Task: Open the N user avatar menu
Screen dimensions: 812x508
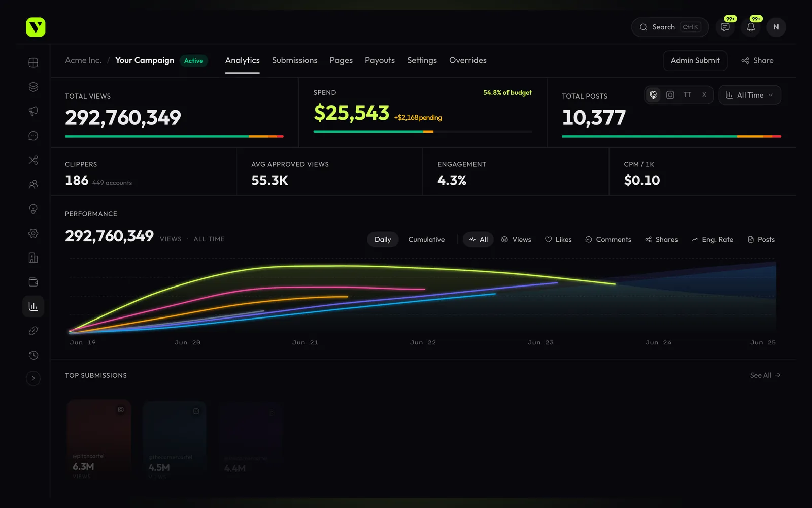Action: (776, 27)
